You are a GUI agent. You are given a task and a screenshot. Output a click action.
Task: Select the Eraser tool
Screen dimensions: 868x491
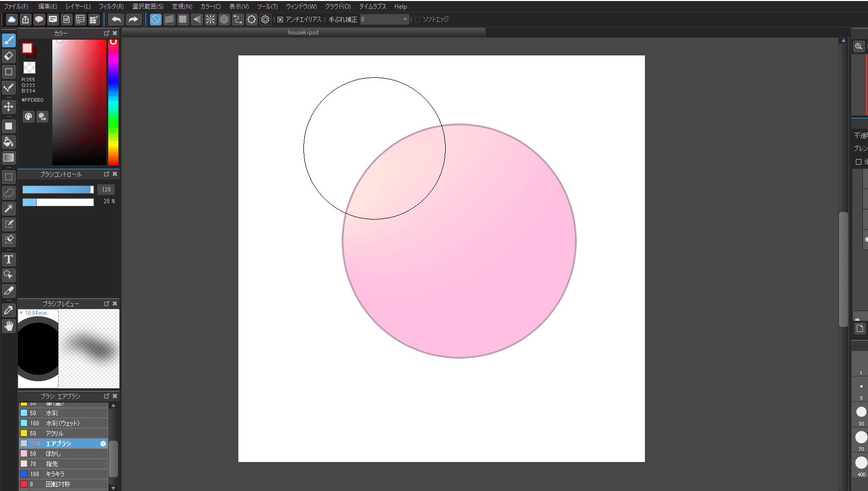[9, 56]
